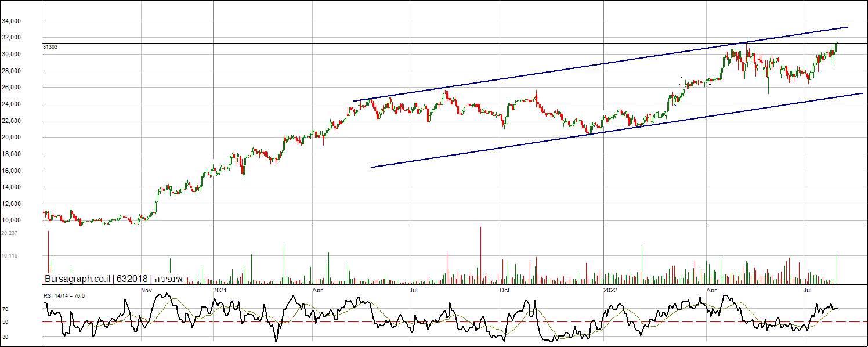Select the RSI 14/14 = 70.0 indicator label
This screenshot has height=347, width=868.
point(64,296)
